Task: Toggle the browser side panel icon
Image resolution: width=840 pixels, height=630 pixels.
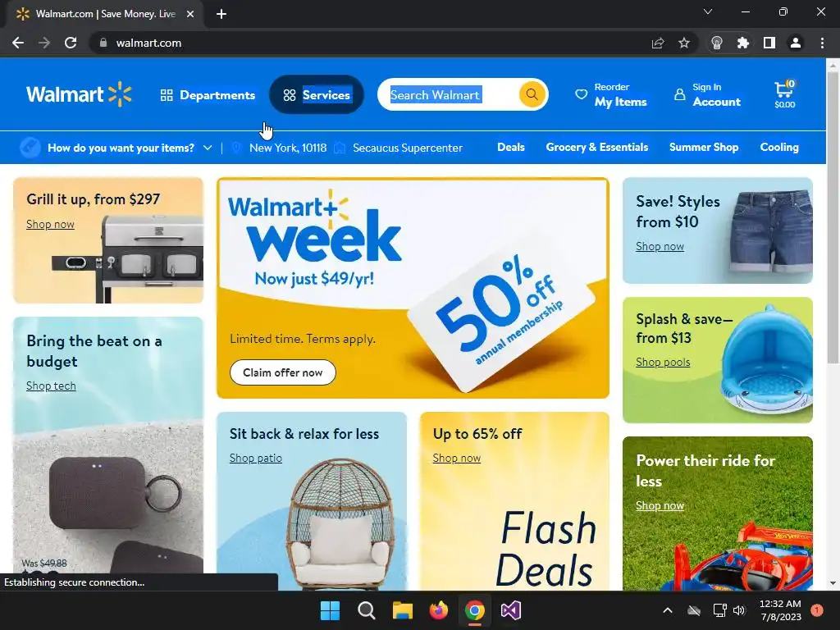Action: tap(769, 43)
